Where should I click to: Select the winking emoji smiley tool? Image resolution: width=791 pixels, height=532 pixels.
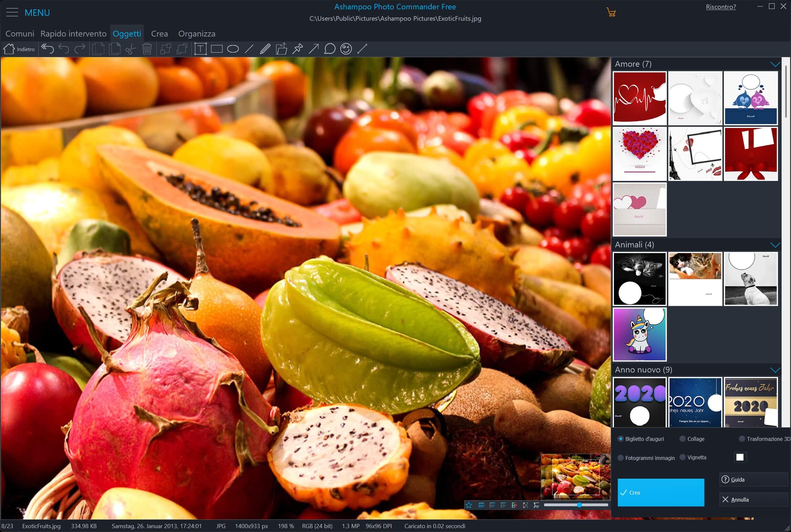[346, 49]
